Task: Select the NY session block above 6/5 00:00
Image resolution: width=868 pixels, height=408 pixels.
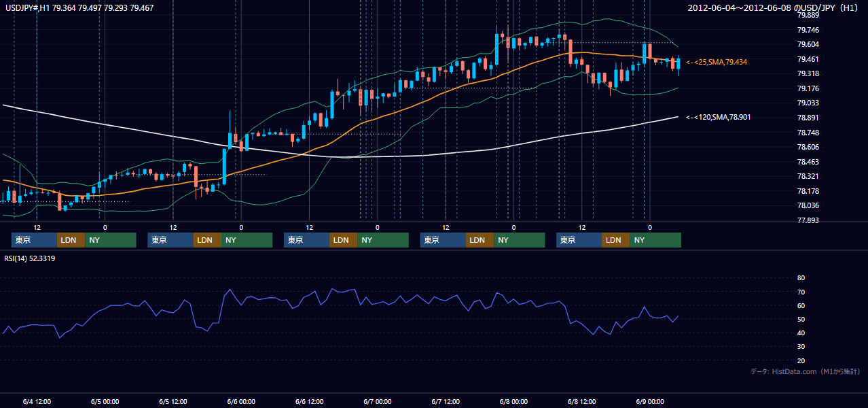Action: click(111, 240)
